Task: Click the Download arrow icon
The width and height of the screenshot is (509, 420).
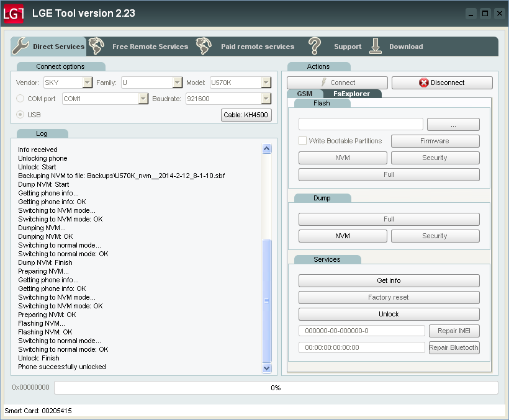Action: (376, 46)
